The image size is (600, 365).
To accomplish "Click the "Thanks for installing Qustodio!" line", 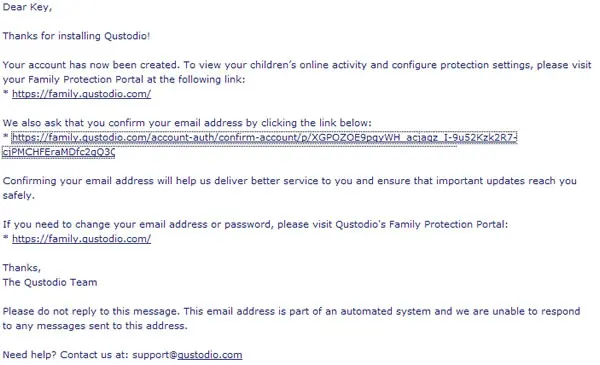I will point(76,36).
